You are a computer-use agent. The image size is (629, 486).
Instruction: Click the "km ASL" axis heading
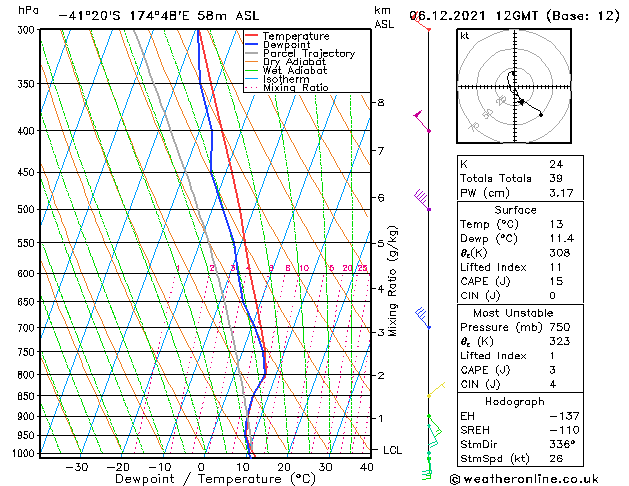(x=384, y=17)
